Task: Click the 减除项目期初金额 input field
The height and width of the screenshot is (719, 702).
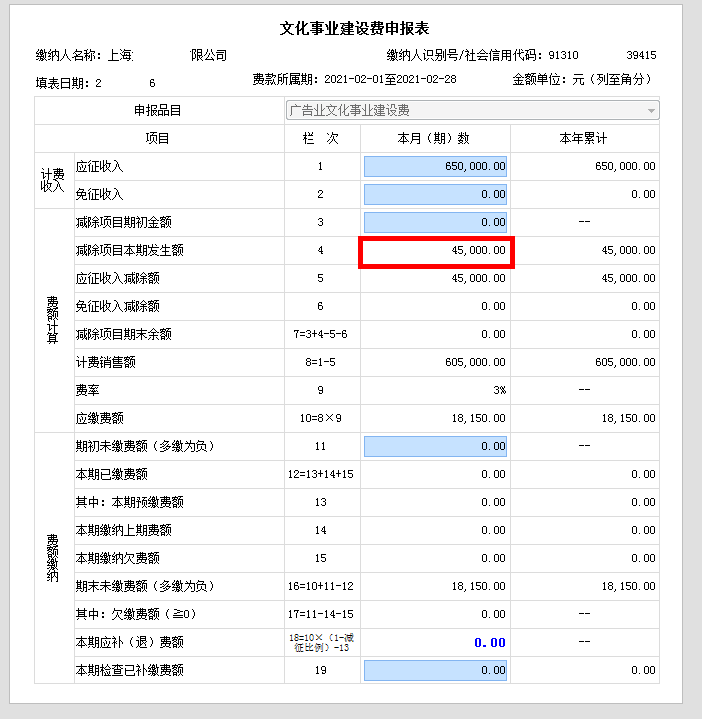Action: coord(435,222)
